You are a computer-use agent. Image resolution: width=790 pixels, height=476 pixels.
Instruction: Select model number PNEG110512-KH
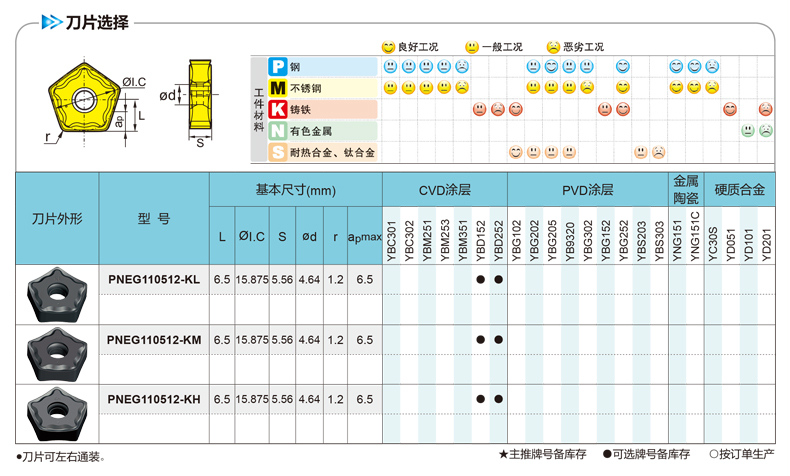[x=154, y=399]
